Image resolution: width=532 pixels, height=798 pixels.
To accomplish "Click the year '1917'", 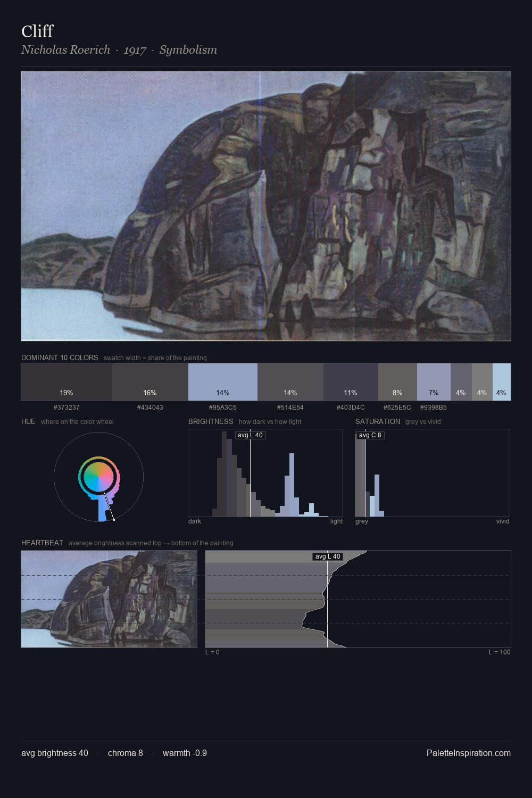I will point(135,50).
